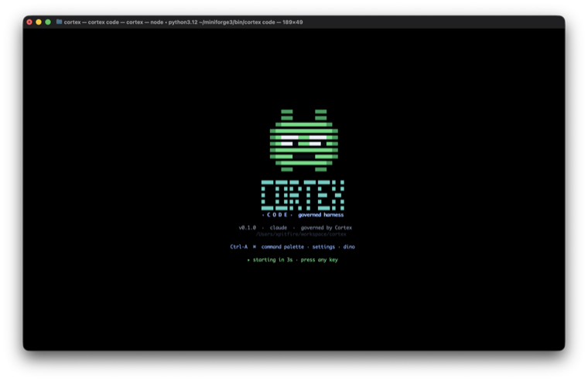Click the green cat mascot logo
The width and height of the screenshot is (588, 381).
tap(304, 141)
